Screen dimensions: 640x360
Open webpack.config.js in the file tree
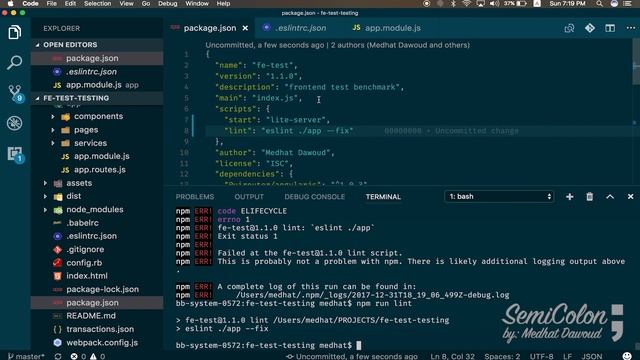click(x=102, y=343)
